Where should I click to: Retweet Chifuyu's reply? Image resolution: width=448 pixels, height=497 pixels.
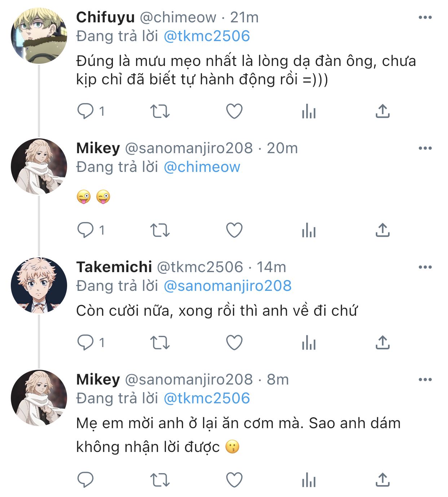coord(159,111)
